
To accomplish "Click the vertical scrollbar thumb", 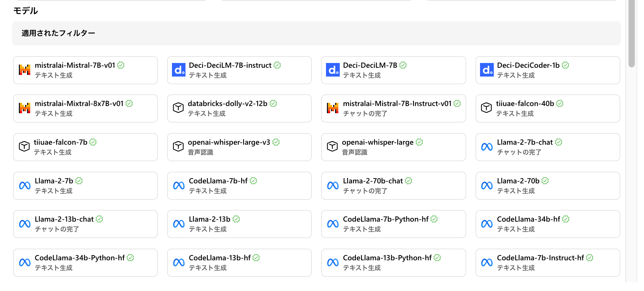I will [632, 34].
